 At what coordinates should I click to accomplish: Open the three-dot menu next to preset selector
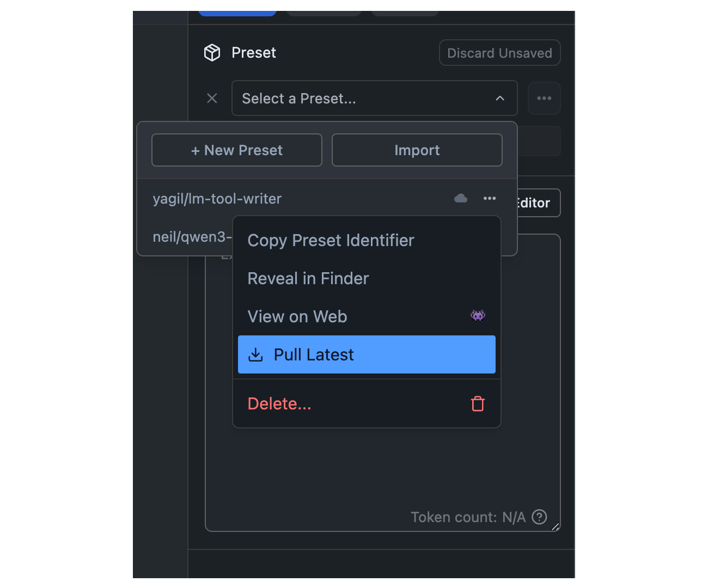coord(544,99)
